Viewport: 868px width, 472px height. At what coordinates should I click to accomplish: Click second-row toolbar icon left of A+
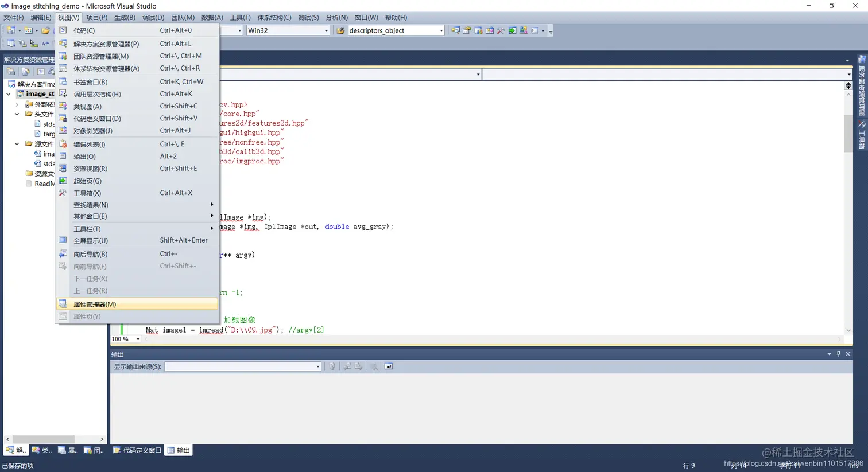pyautogui.click(x=34, y=44)
